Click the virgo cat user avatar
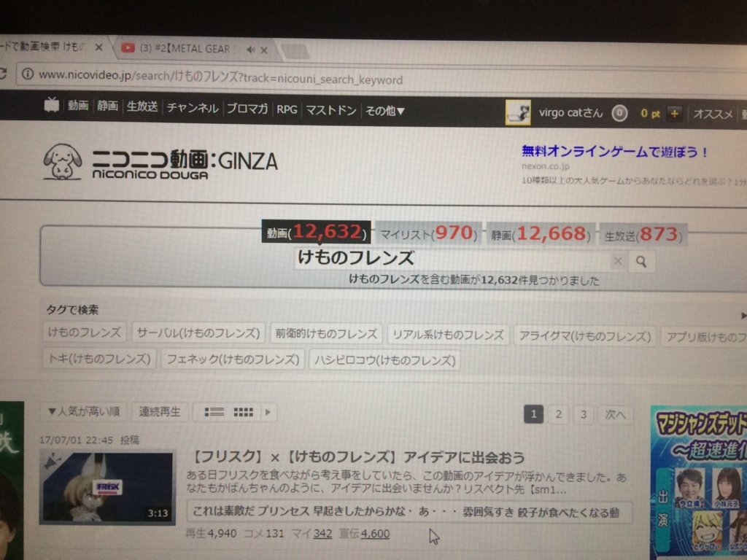The image size is (747, 560). coord(518,113)
